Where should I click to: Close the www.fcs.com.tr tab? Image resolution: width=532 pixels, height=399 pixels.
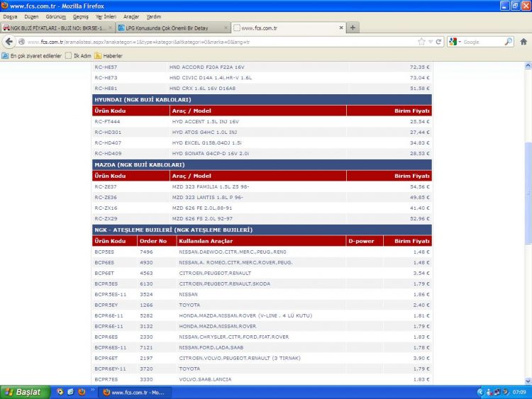(341, 28)
